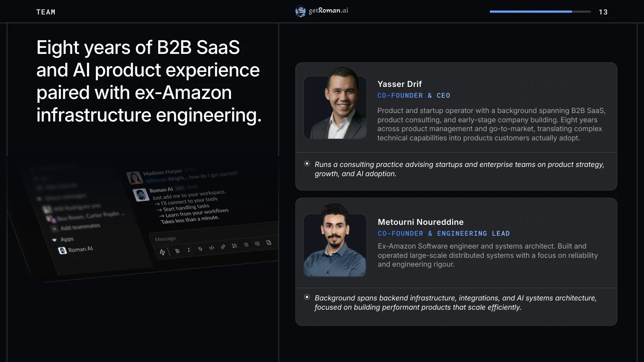Click Yasser Drif's headshot photo

click(x=335, y=104)
